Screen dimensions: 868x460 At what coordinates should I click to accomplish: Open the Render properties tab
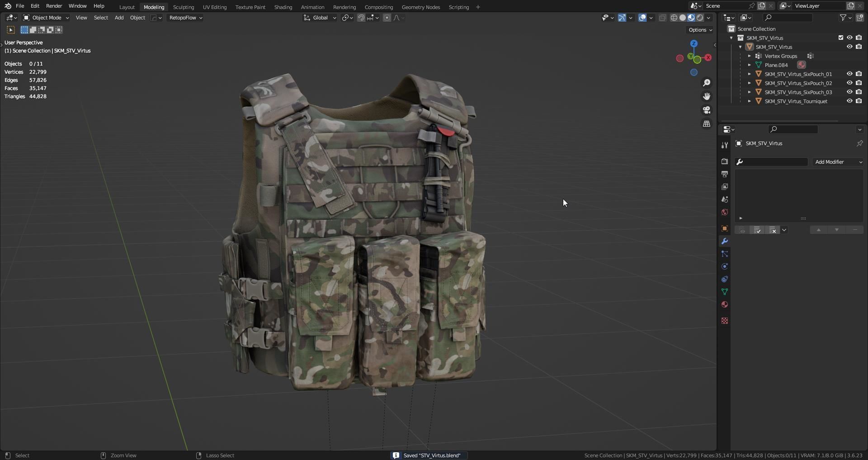[x=725, y=161]
